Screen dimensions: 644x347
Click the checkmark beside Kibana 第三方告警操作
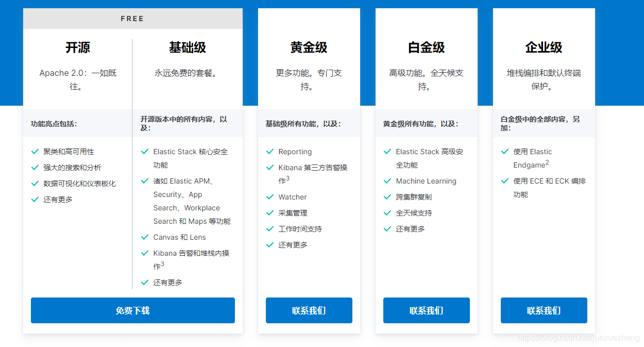coord(270,168)
